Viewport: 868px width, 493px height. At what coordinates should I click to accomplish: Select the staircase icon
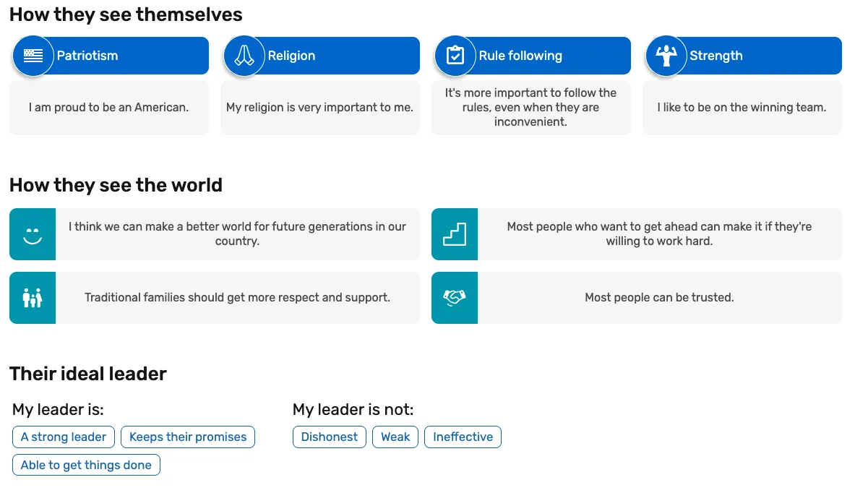pos(455,234)
